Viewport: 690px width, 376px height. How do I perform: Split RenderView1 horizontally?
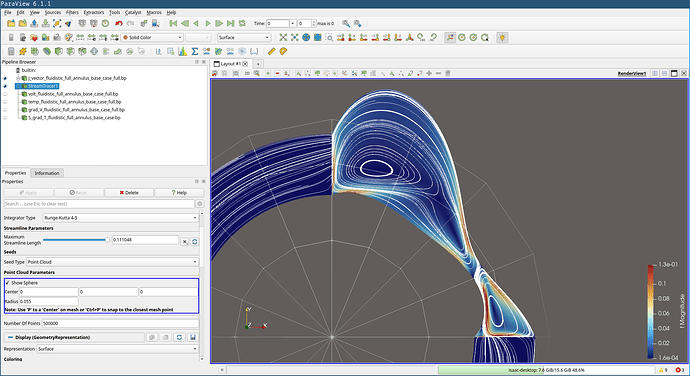pyautogui.click(x=655, y=74)
